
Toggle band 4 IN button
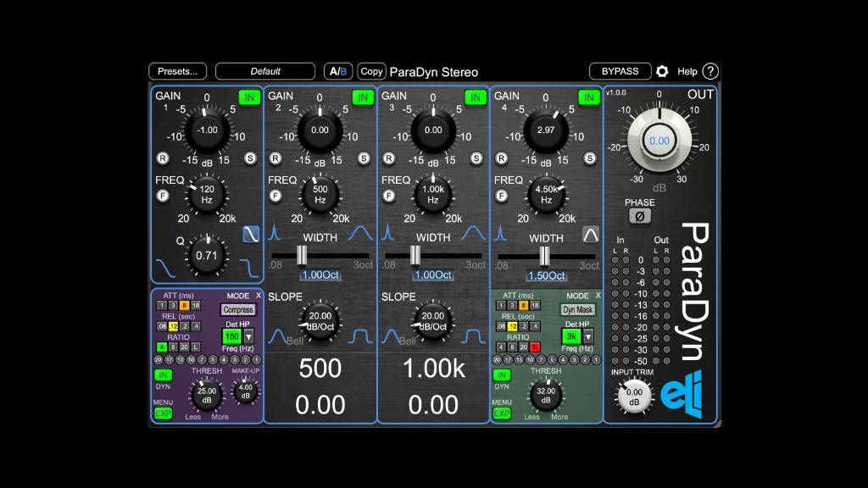pyautogui.click(x=589, y=97)
